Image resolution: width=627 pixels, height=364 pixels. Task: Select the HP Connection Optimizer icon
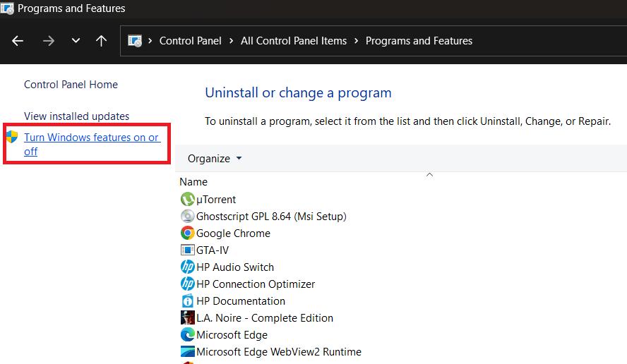[187, 284]
